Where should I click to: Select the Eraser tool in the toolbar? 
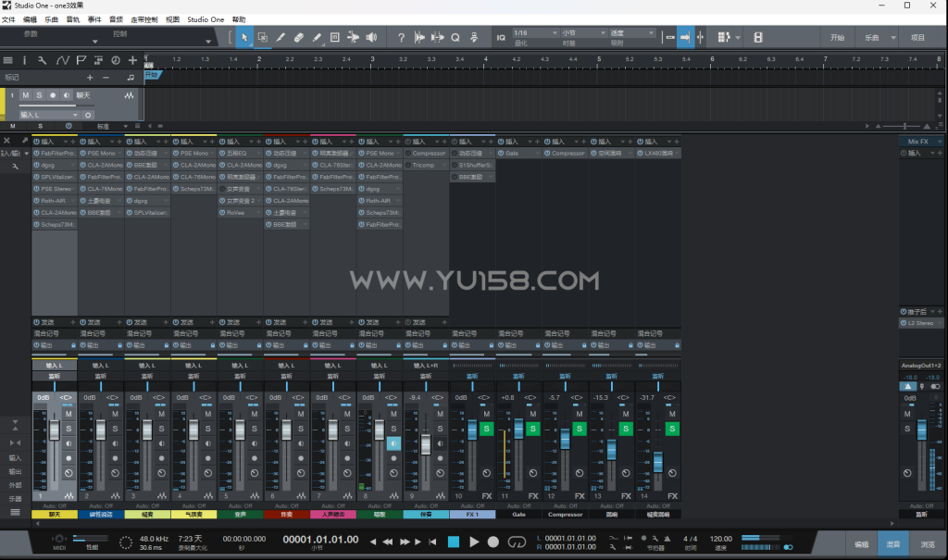coord(298,37)
